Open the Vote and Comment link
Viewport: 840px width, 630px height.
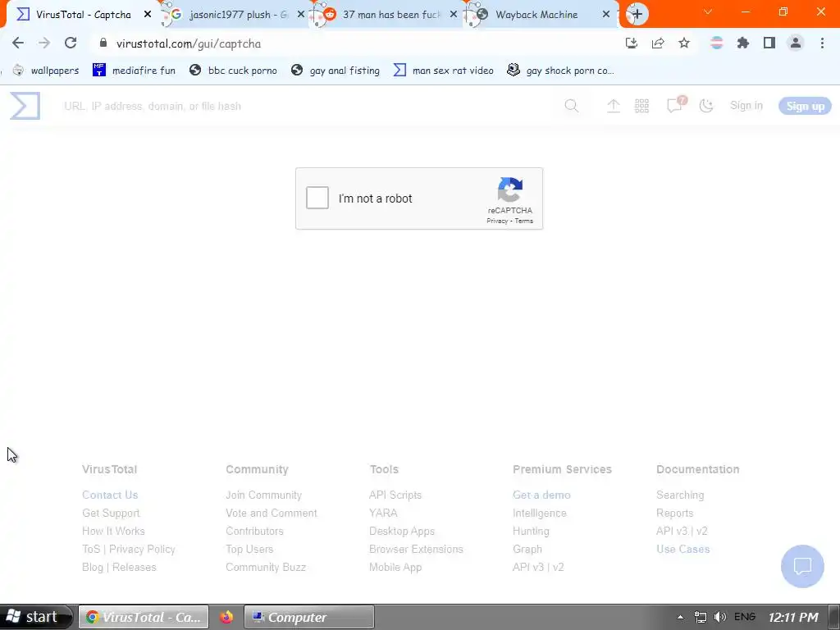[271, 514]
